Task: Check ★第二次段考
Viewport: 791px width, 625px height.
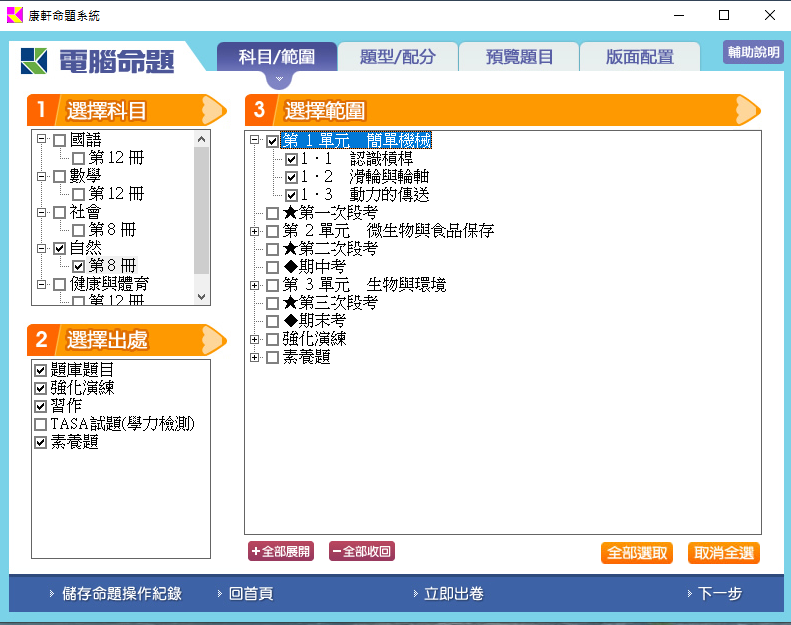Action: tap(272, 249)
